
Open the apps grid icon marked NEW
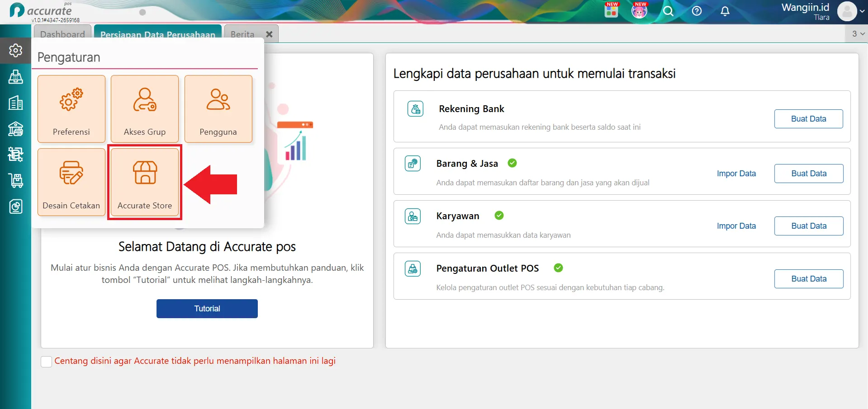(611, 10)
